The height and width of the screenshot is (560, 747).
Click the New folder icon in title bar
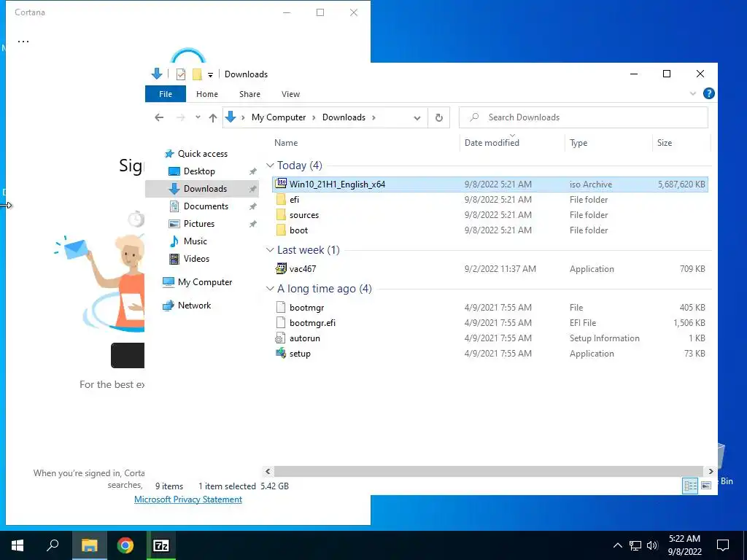(197, 74)
